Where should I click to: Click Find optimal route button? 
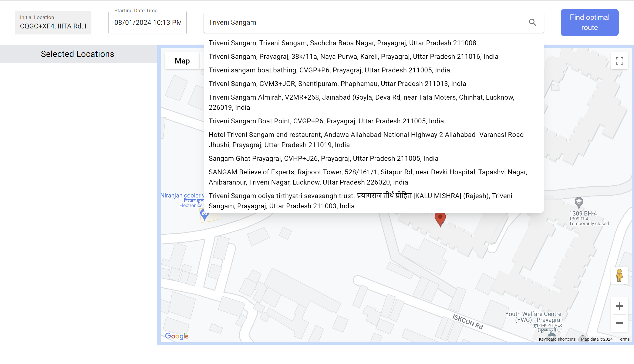pyautogui.click(x=589, y=23)
